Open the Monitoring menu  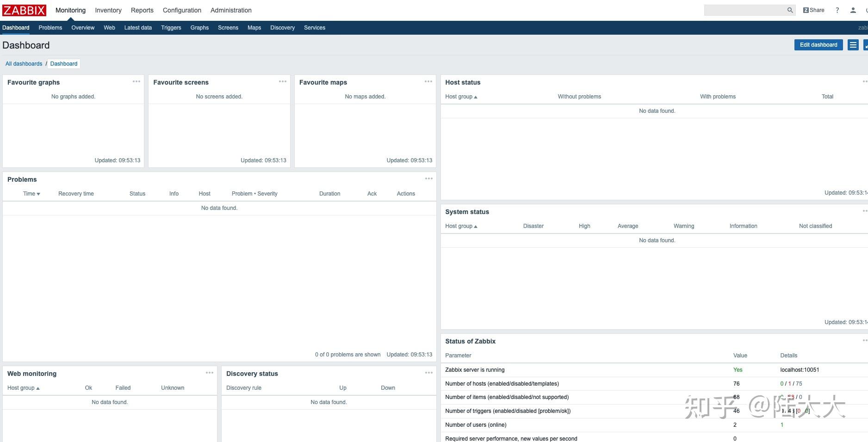pos(70,10)
